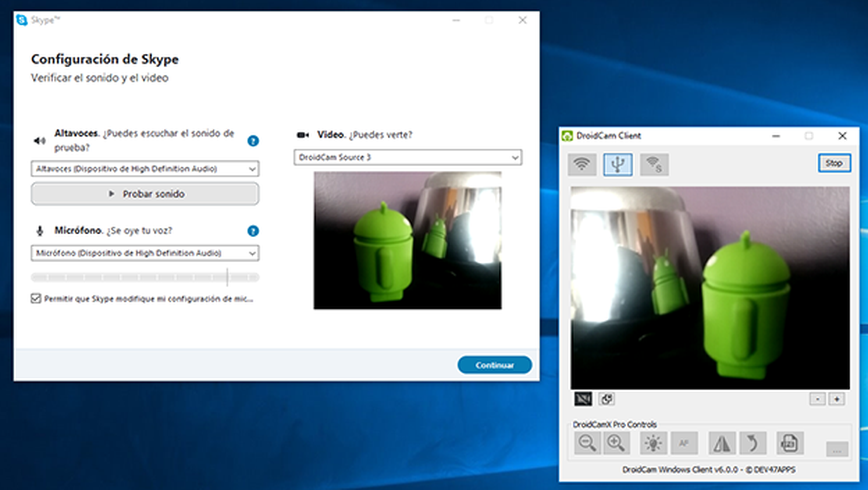Click the Skype logo in title bar
The width and height of the screenshot is (868, 490).
tap(22, 20)
